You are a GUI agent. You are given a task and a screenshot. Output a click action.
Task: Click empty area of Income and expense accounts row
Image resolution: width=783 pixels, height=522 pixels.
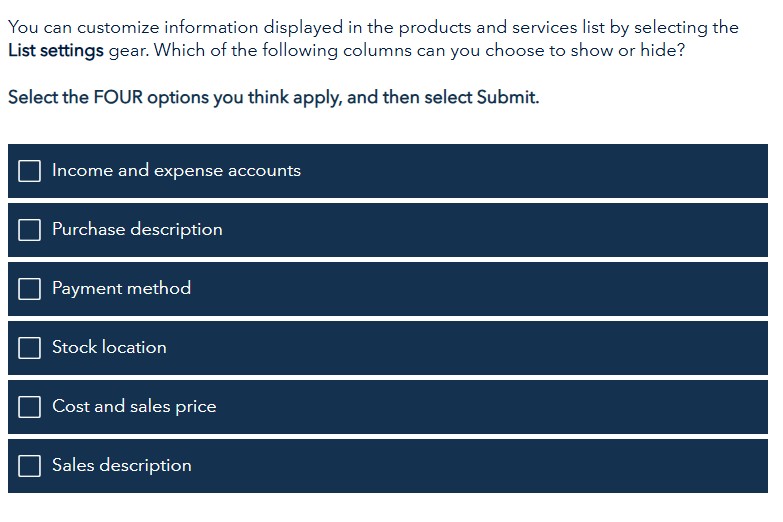(x=534, y=171)
